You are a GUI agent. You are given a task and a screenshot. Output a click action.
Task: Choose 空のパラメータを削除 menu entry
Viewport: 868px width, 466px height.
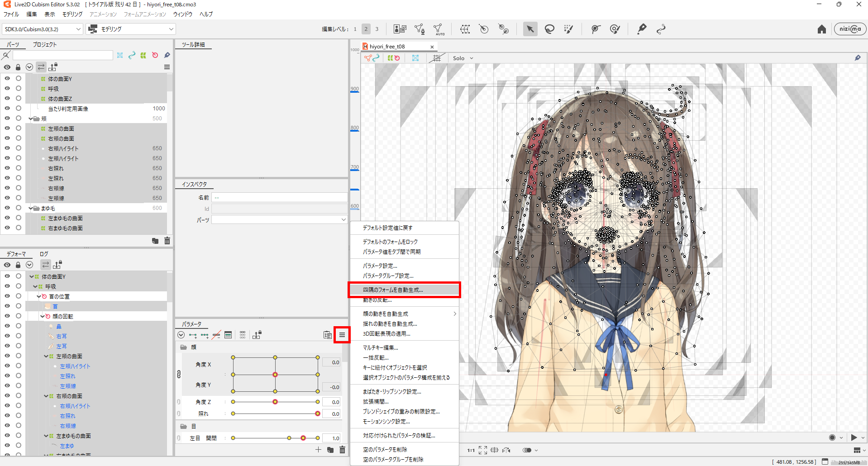coord(405,449)
